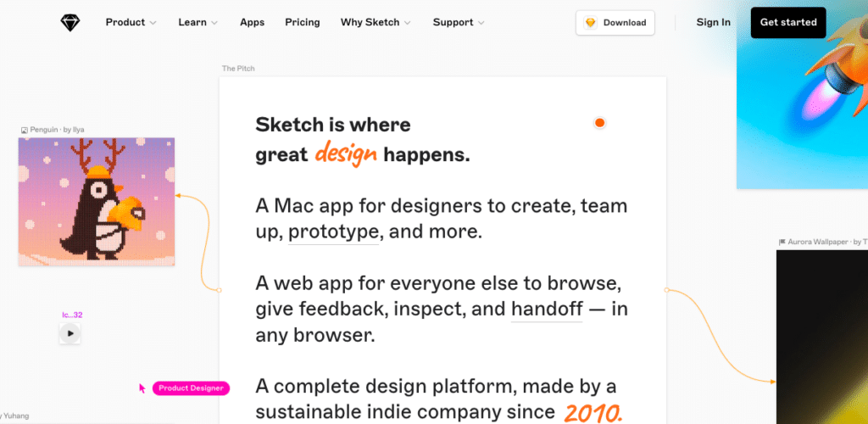This screenshot has height=424, width=868.
Task: Expand the Learn dropdown menu
Action: tap(198, 23)
